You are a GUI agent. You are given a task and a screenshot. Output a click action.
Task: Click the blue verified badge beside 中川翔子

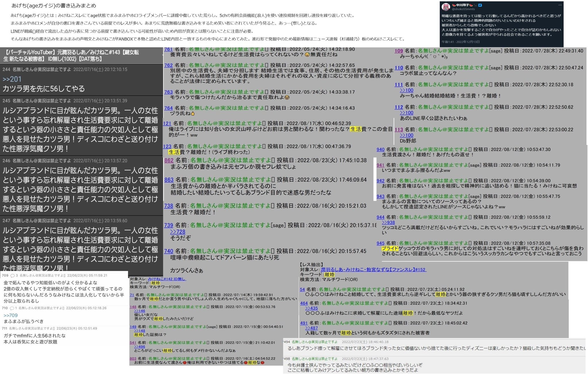click(x=480, y=5)
